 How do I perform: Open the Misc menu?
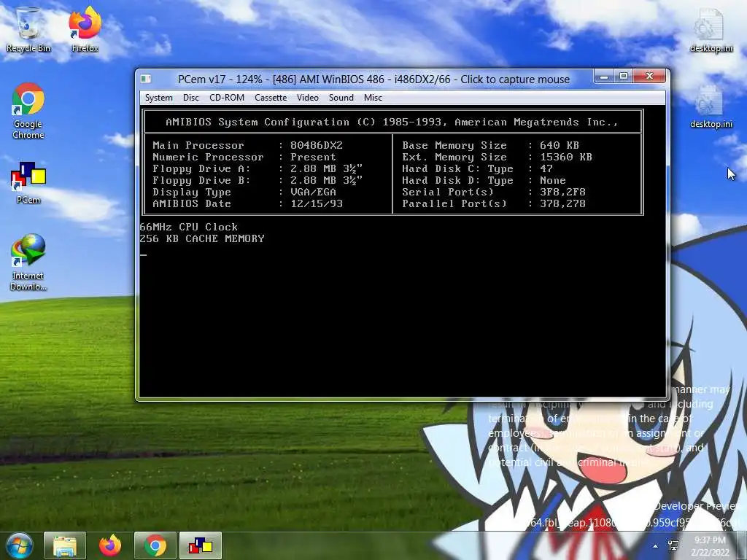pyautogui.click(x=373, y=98)
